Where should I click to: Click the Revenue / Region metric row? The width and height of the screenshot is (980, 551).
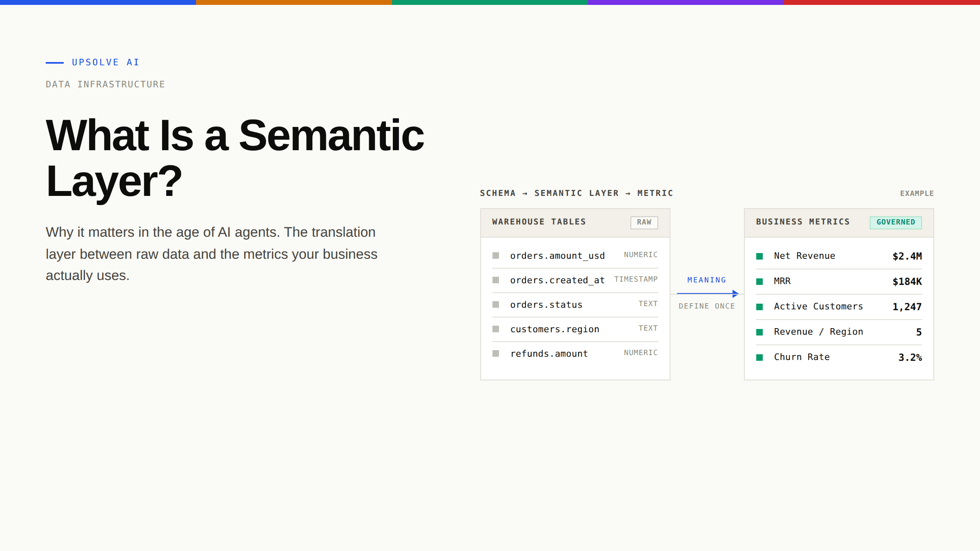click(839, 332)
